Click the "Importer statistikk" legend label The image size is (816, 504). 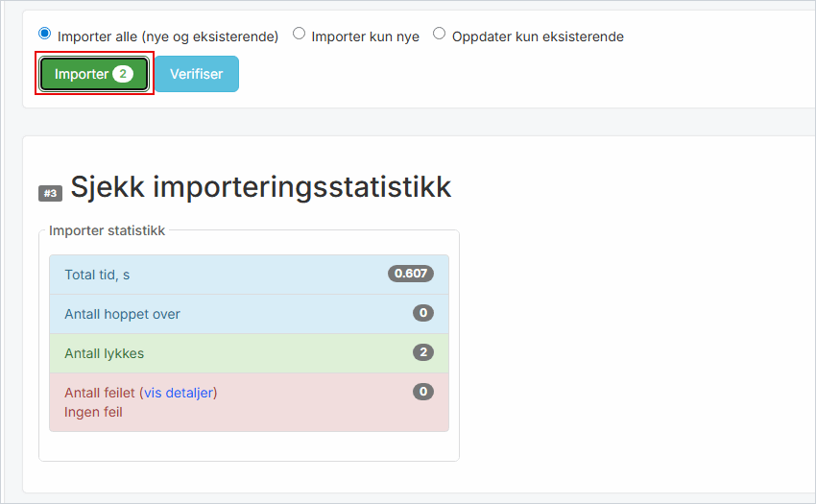(108, 230)
